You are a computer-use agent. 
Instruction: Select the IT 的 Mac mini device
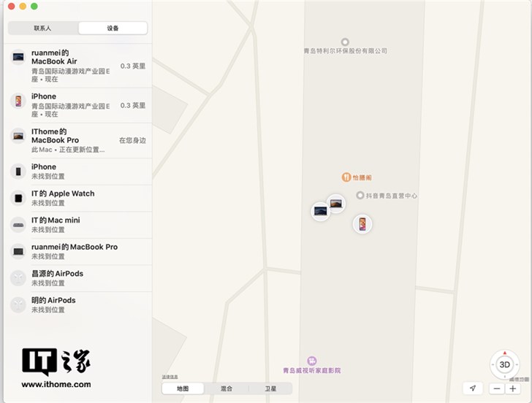(78, 225)
